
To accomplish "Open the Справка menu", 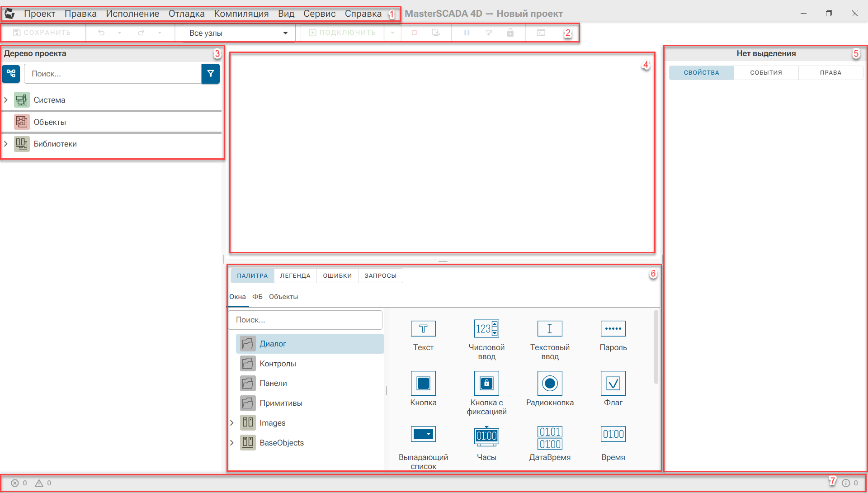I will pos(363,14).
